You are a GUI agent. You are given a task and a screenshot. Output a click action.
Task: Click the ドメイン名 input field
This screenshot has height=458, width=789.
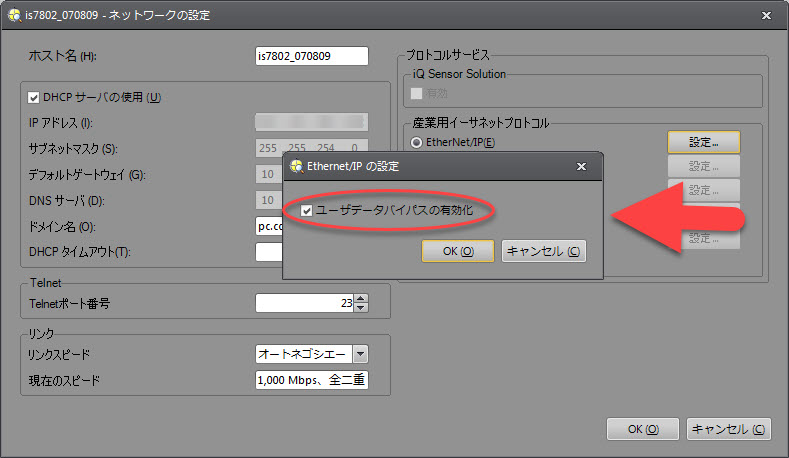tap(269, 226)
